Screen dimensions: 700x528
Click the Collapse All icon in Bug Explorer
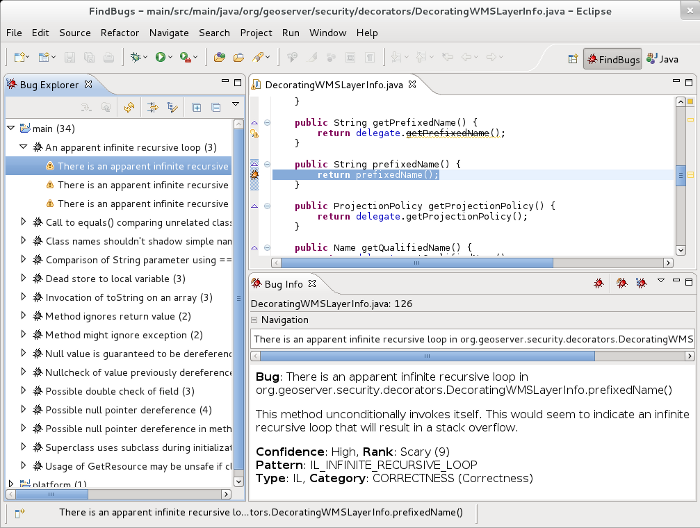tap(216, 108)
